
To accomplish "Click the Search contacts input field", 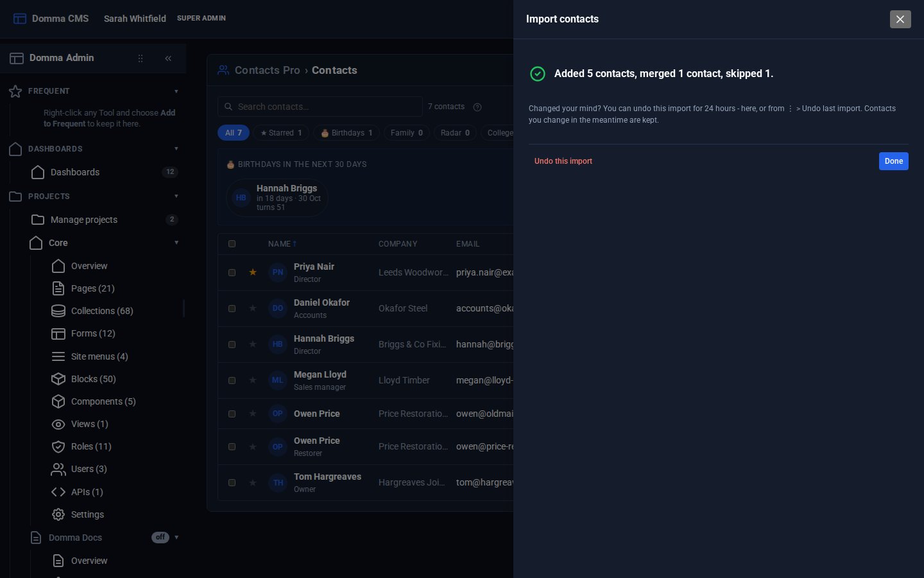I will point(320,107).
